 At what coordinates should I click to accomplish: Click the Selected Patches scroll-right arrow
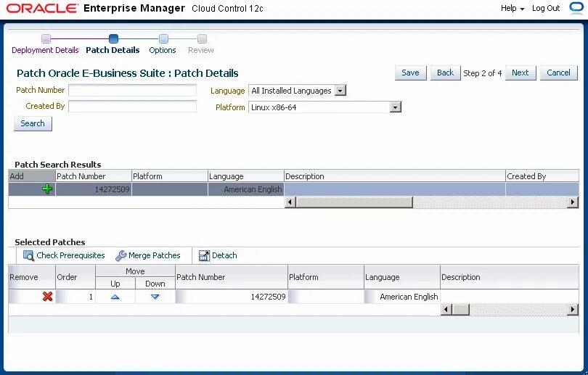pos(572,310)
